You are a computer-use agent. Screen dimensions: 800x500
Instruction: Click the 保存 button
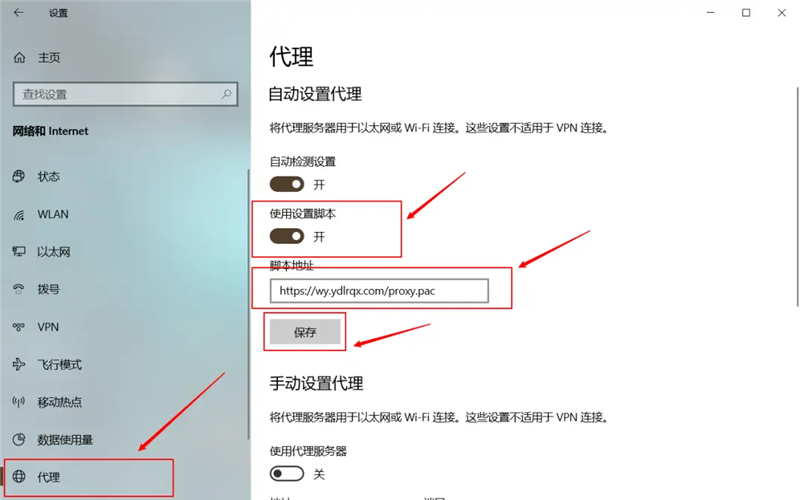click(305, 332)
